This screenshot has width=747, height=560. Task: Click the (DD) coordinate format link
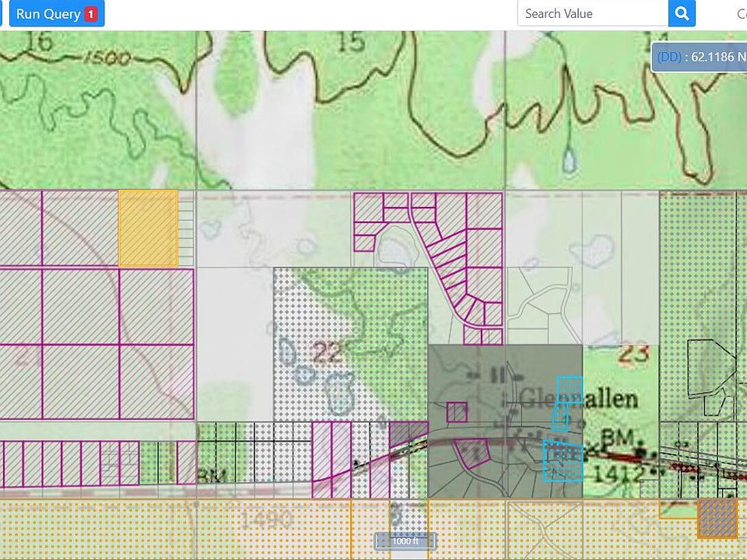(668, 57)
